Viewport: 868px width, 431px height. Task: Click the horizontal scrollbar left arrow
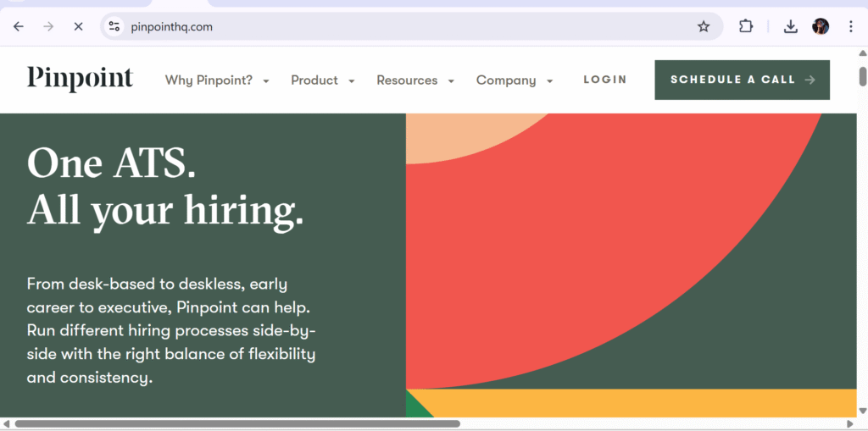coord(6,424)
